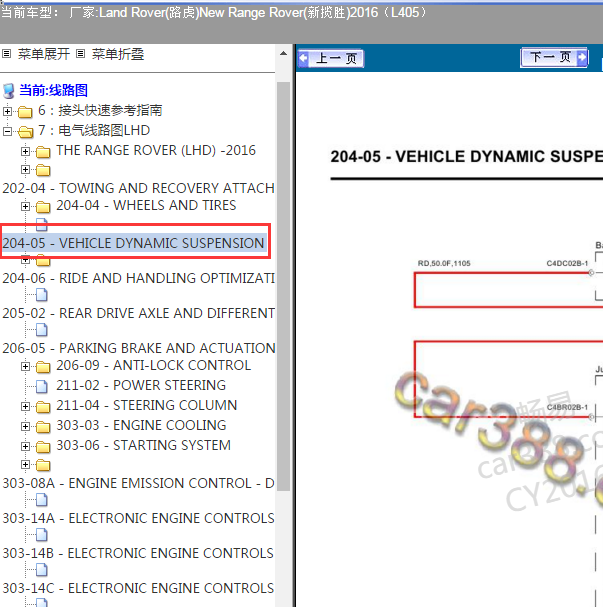Click C4DC02B-1 connector label in diagram
Image resolution: width=603 pixels, height=607 pixels.
tap(567, 263)
